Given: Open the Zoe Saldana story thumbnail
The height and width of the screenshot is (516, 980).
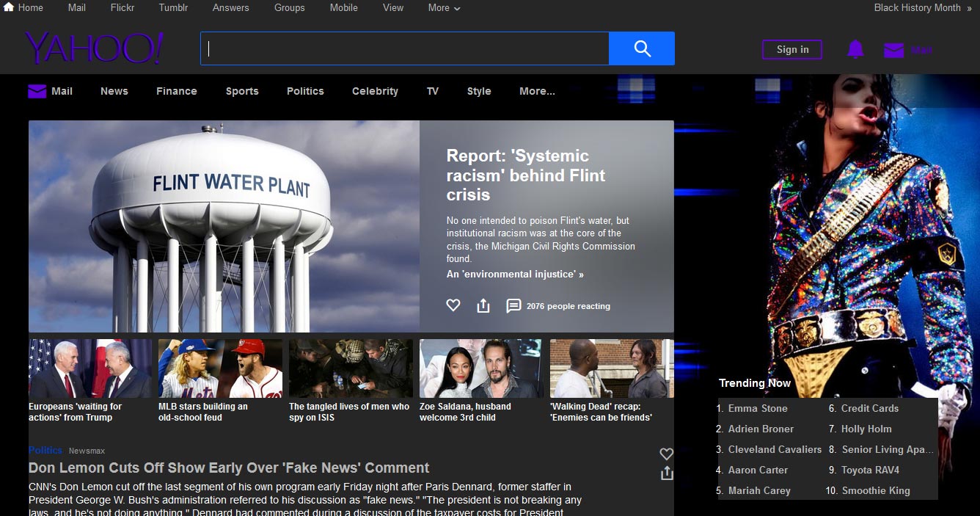Looking at the screenshot, I should [x=480, y=368].
